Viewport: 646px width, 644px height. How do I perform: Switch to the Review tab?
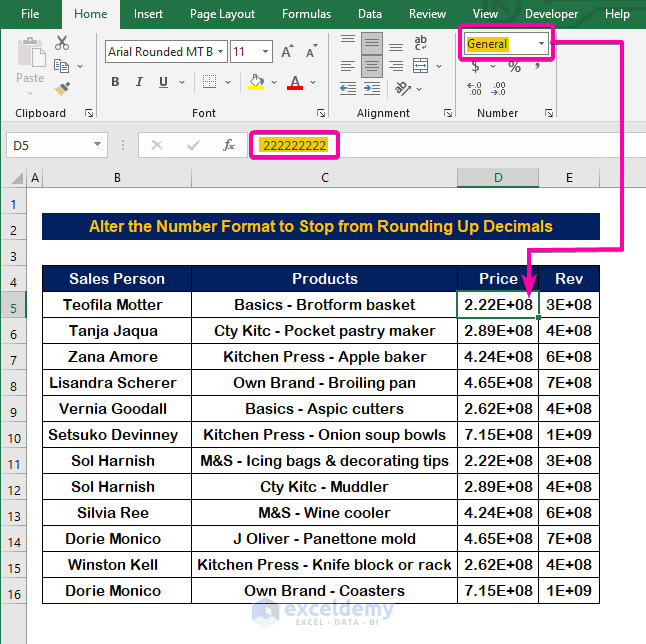click(427, 14)
